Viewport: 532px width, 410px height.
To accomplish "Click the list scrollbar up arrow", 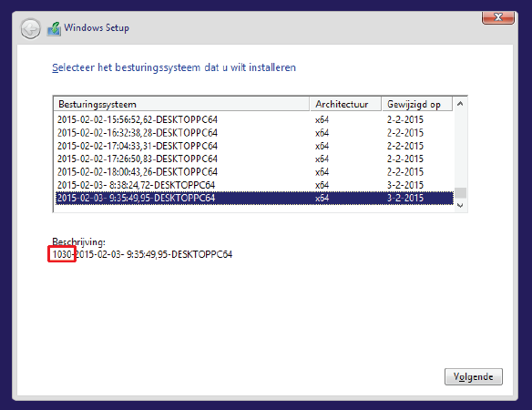I will (x=460, y=104).
